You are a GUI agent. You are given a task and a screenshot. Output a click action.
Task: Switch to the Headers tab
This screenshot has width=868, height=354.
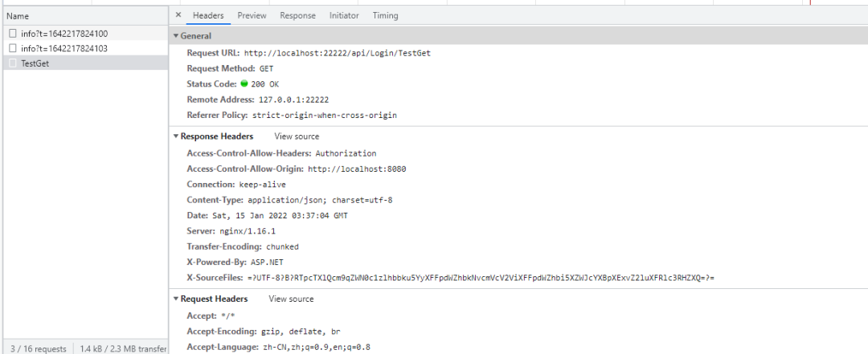tap(208, 15)
